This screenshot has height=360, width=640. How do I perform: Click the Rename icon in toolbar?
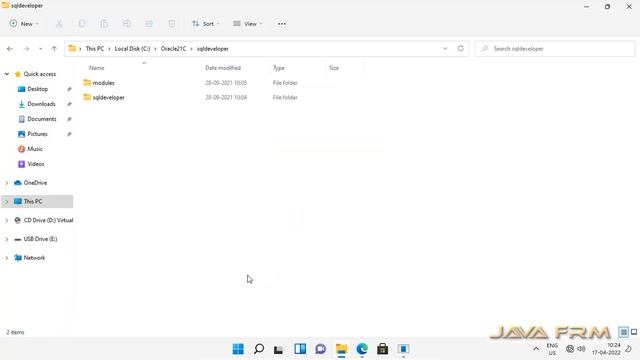(127, 24)
